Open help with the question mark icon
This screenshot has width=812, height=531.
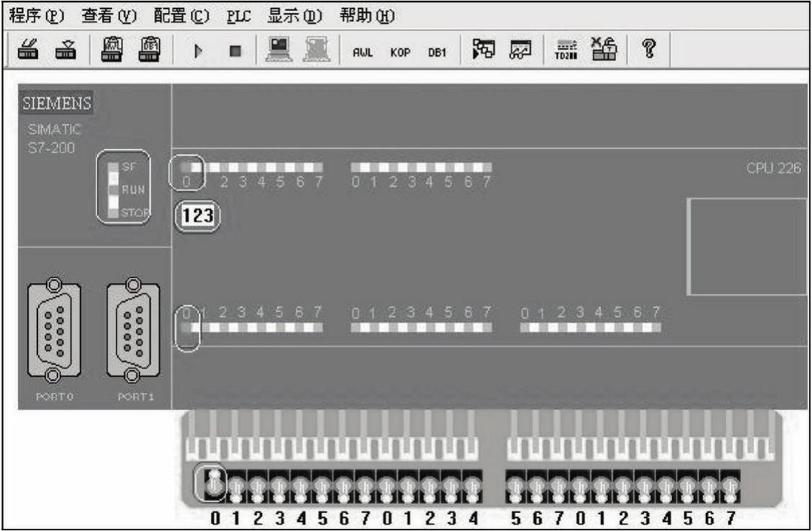(649, 49)
